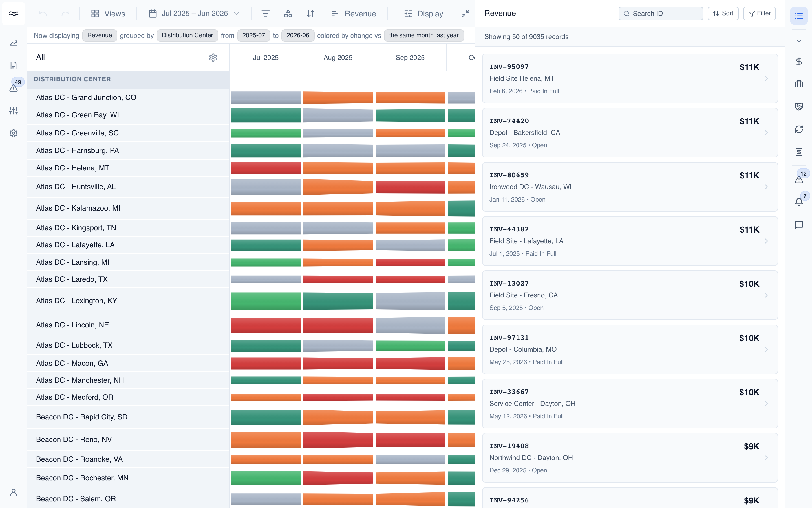Viewport: 812px width, 508px height.
Task: Select the Jul 2025 column header
Action: tap(266, 58)
